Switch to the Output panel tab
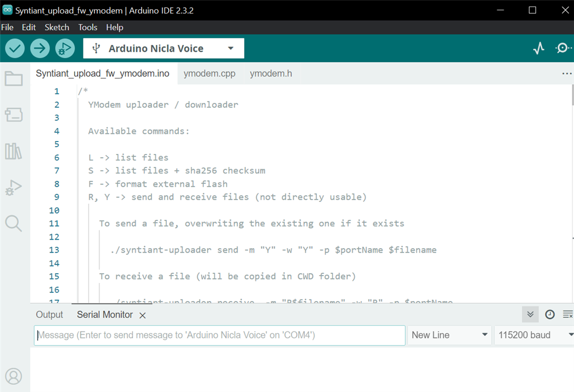This screenshot has height=392, width=574. (50, 315)
